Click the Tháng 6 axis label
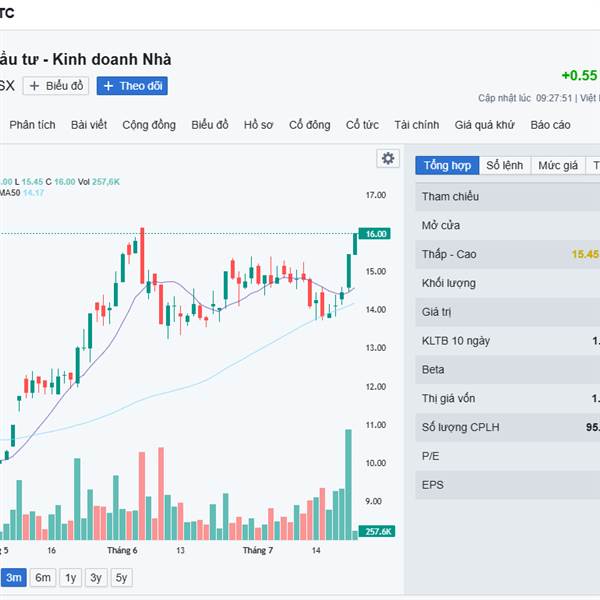The image size is (600, 600). click(x=122, y=550)
